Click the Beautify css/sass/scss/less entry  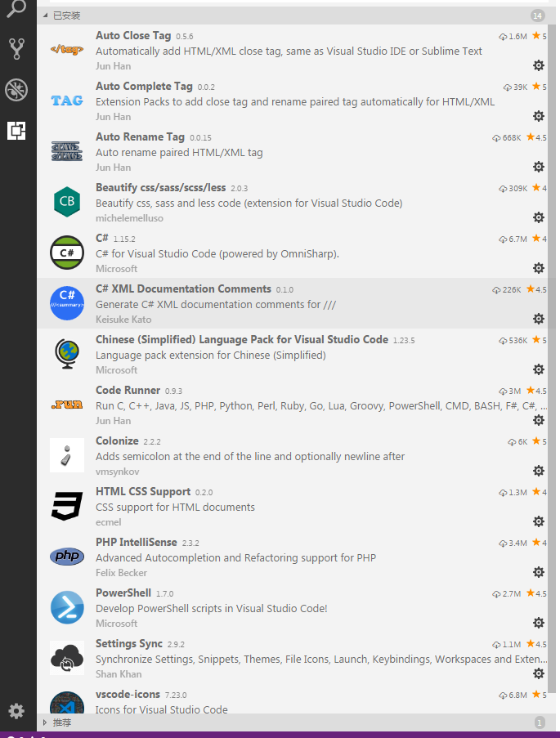[245, 203]
